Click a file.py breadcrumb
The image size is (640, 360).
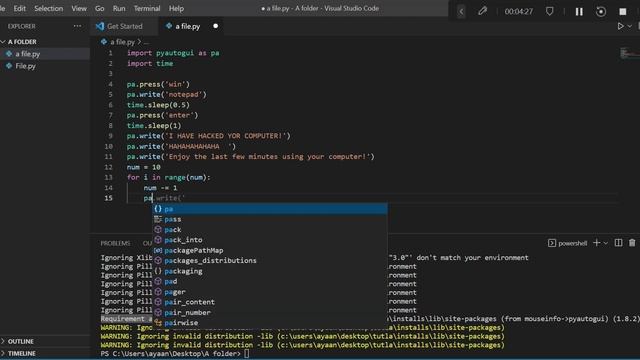pyautogui.click(x=122, y=42)
